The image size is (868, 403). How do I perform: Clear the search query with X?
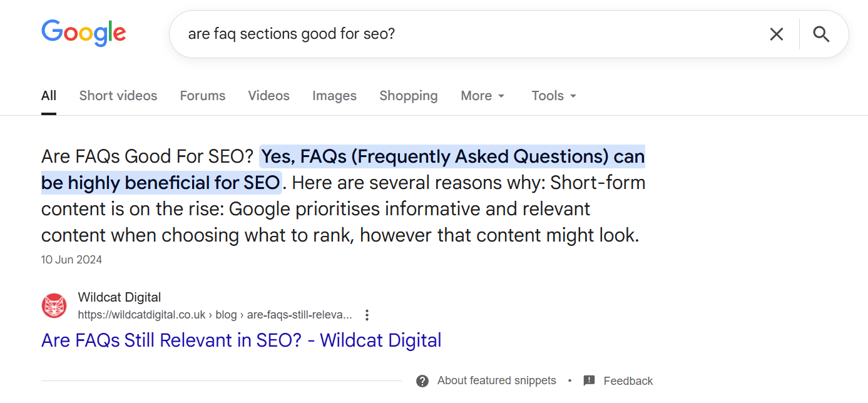click(776, 34)
